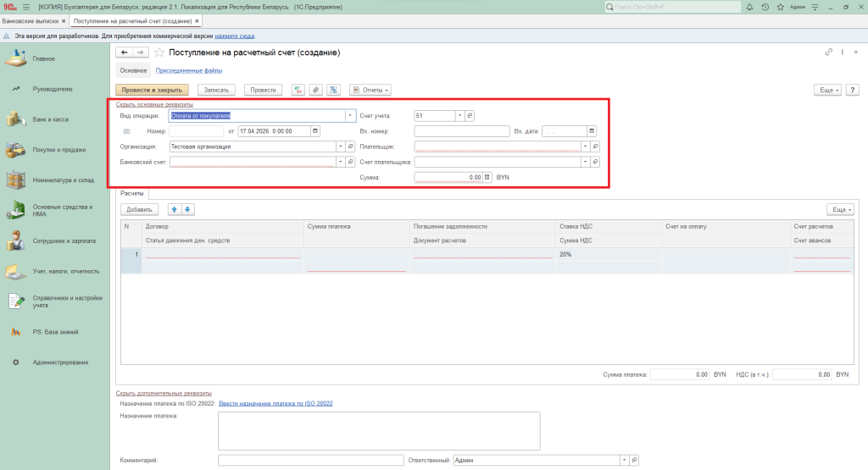Click the Провести и закрыть button
Image resolution: width=868 pixels, height=470 pixels.
152,90
